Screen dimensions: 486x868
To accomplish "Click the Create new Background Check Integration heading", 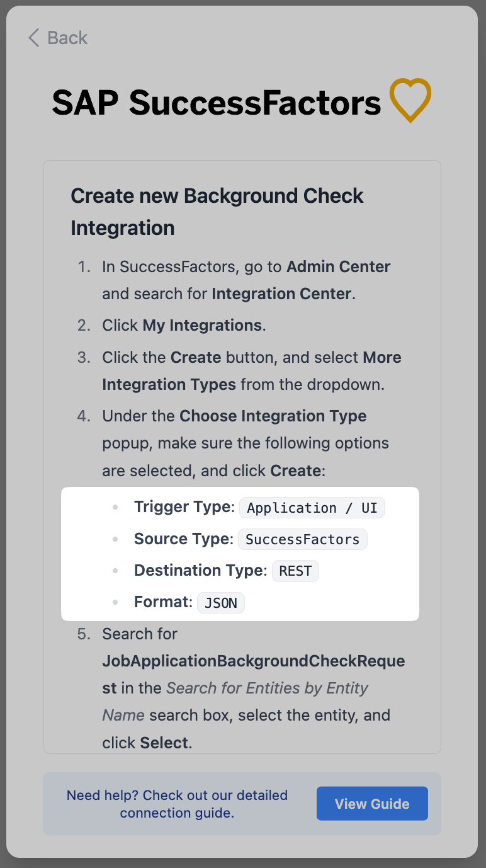I will tap(217, 212).
